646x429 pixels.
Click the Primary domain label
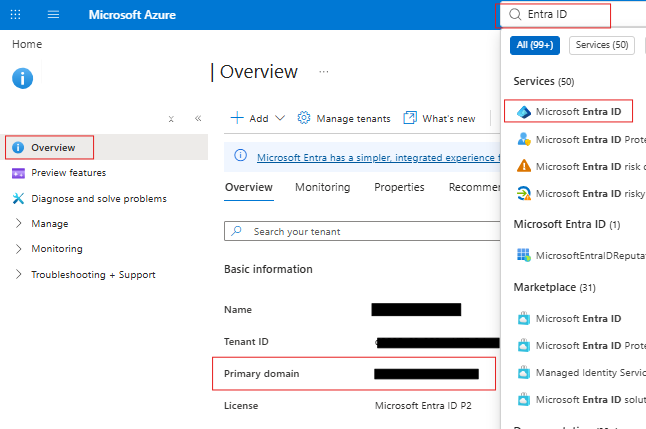coord(262,374)
